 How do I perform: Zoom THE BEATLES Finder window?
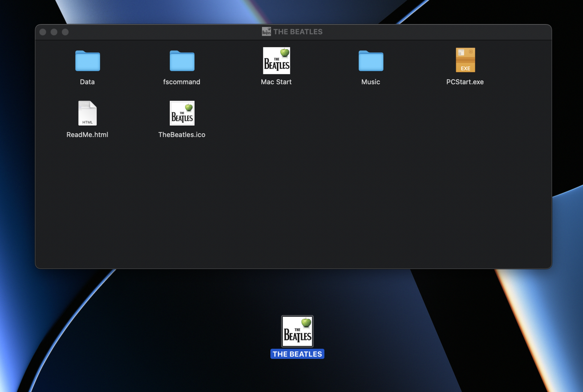coord(65,32)
